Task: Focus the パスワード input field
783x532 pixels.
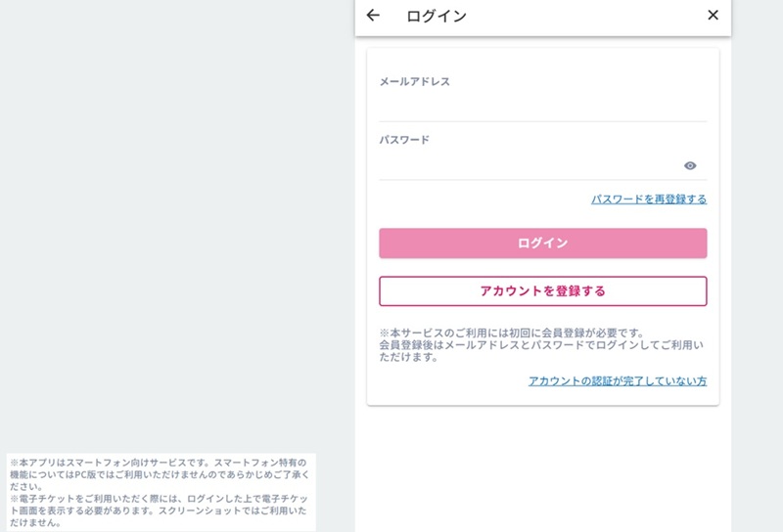Action: click(x=530, y=165)
